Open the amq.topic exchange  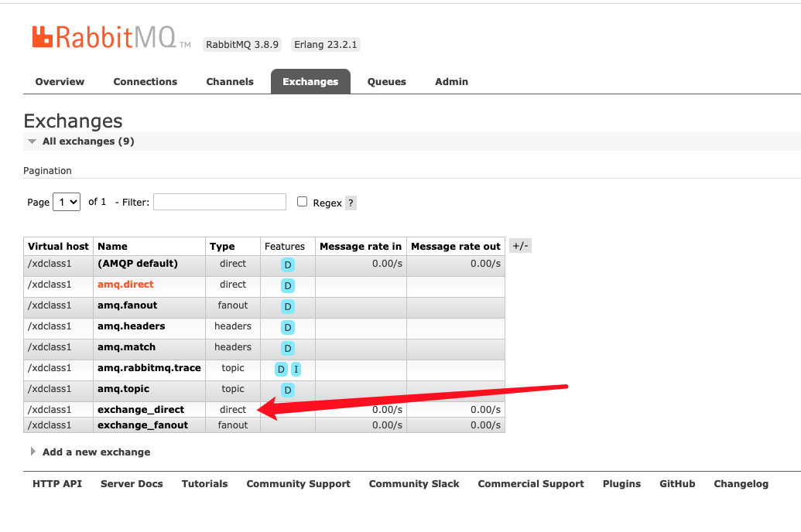tap(124, 390)
